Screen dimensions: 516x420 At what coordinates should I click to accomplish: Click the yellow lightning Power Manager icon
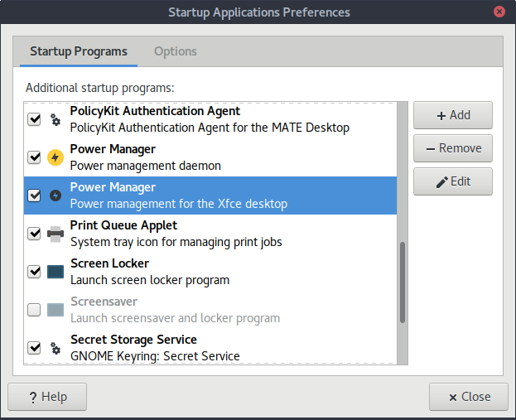click(55, 157)
